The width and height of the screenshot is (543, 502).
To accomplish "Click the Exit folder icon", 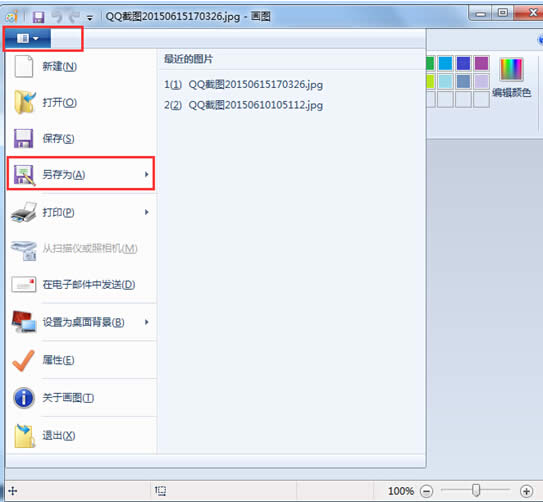I will (x=24, y=436).
